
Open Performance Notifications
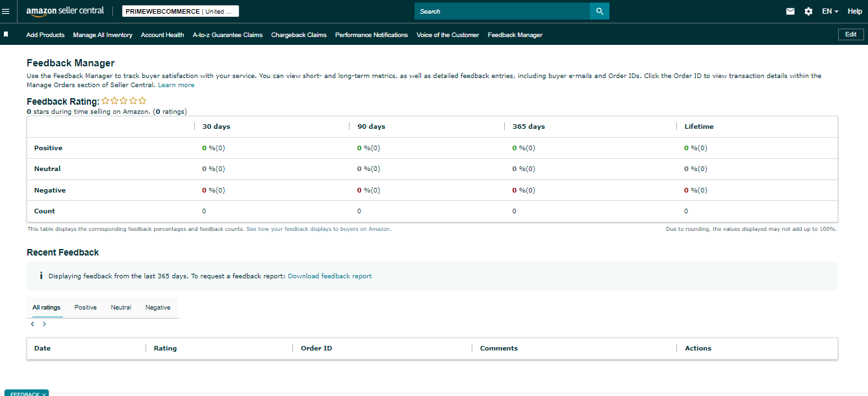[x=372, y=35]
